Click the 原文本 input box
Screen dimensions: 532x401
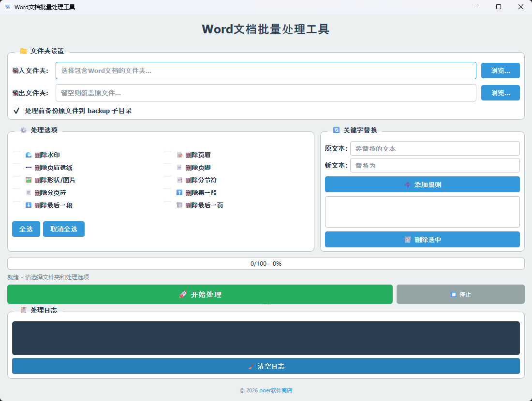pos(435,148)
